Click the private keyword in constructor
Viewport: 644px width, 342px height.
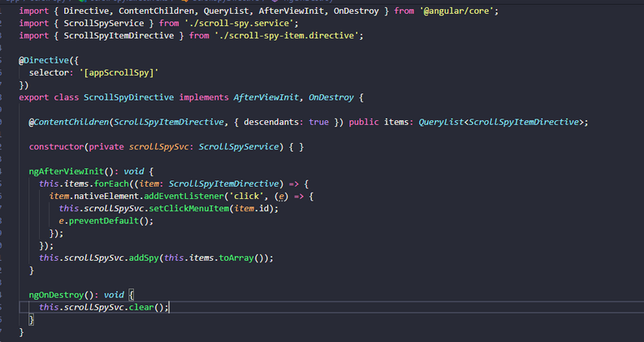click(106, 147)
